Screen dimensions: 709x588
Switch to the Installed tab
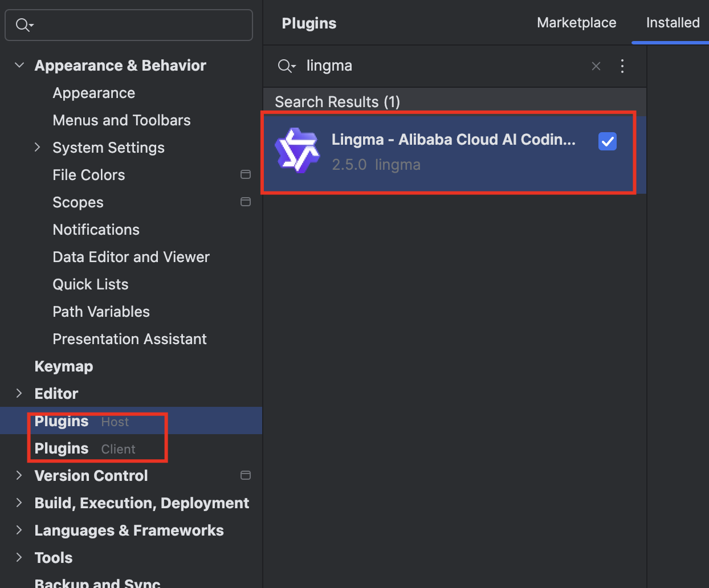[x=673, y=23]
